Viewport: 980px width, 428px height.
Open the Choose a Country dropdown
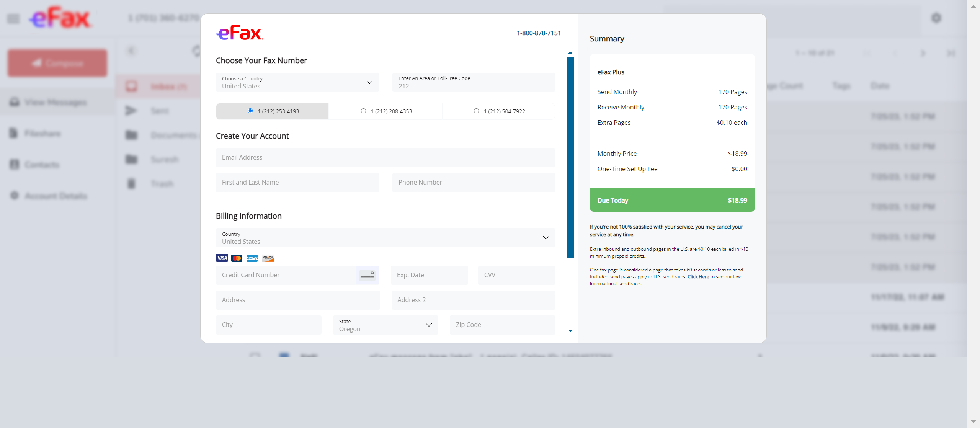pos(297,82)
